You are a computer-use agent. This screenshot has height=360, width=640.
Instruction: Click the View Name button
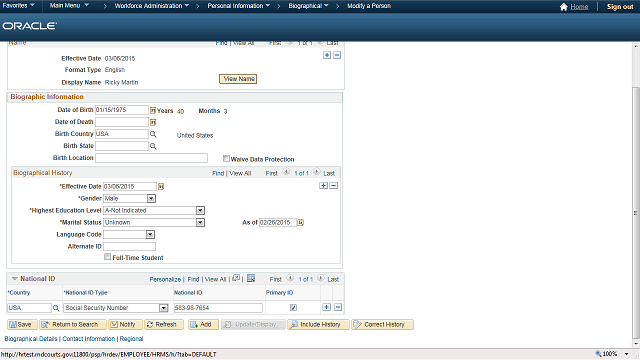click(x=238, y=79)
